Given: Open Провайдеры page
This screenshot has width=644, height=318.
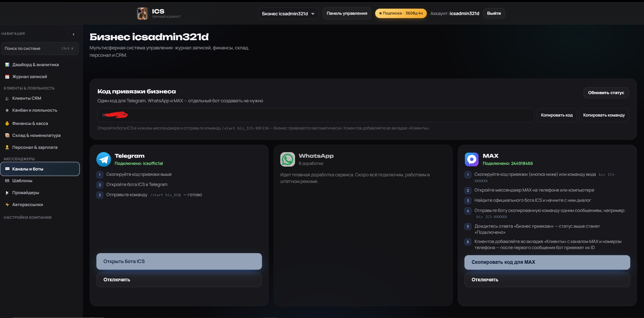Looking at the screenshot, I should 40,193.
